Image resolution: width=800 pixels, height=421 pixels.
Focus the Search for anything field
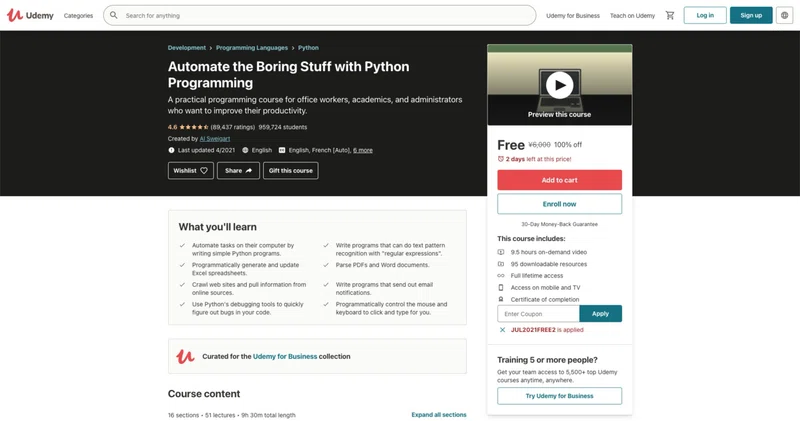tap(319, 15)
